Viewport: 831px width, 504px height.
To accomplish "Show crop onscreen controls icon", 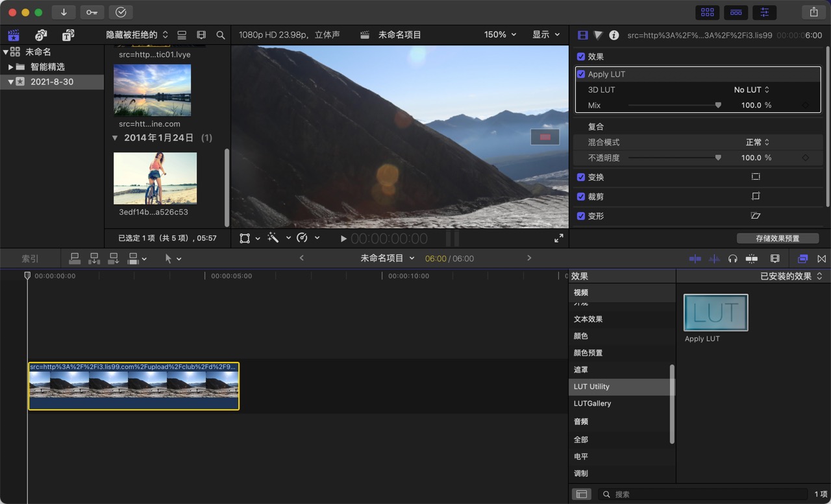I will tap(755, 197).
